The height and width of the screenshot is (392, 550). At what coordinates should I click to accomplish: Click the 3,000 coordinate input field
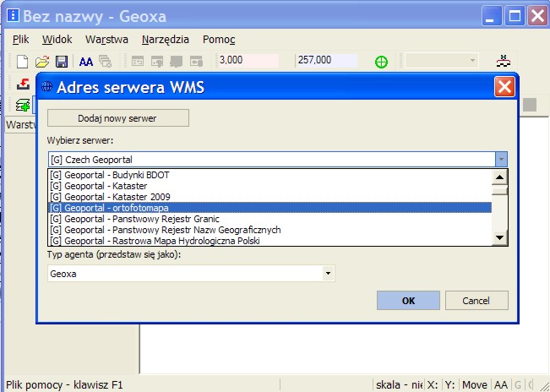coord(248,60)
